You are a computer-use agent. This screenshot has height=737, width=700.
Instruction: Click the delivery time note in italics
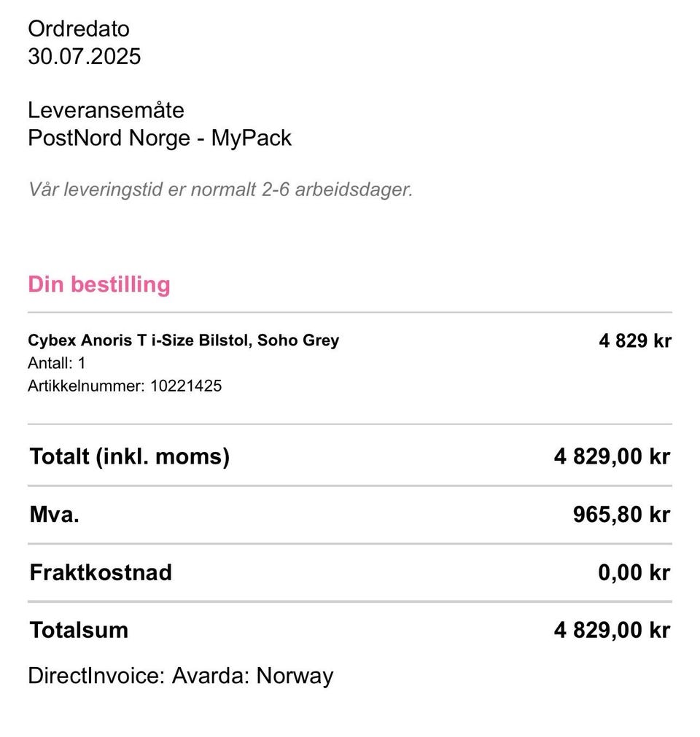pyautogui.click(x=220, y=190)
